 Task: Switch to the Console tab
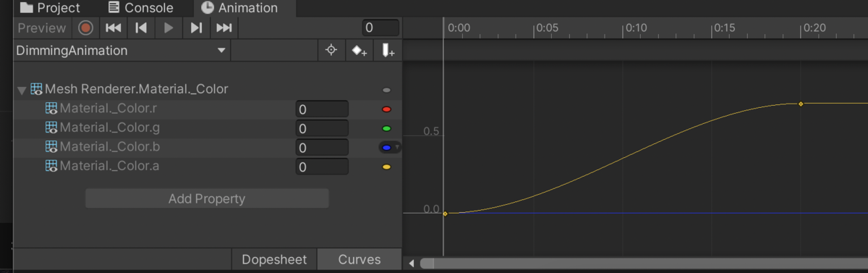140,8
